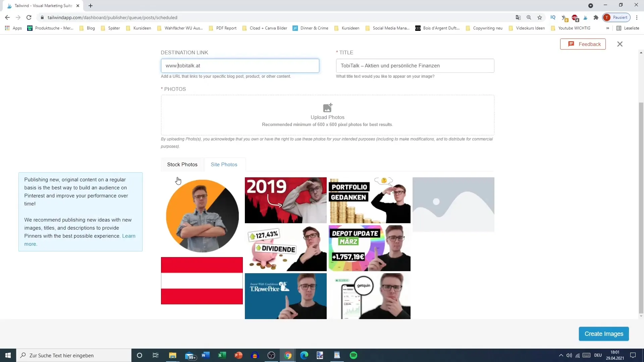Click the close X icon top right
The height and width of the screenshot is (362, 644).
click(x=620, y=44)
